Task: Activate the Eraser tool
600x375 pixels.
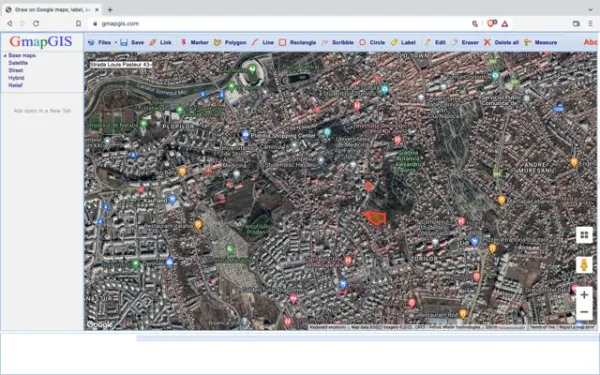Action: tap(465, 42)
